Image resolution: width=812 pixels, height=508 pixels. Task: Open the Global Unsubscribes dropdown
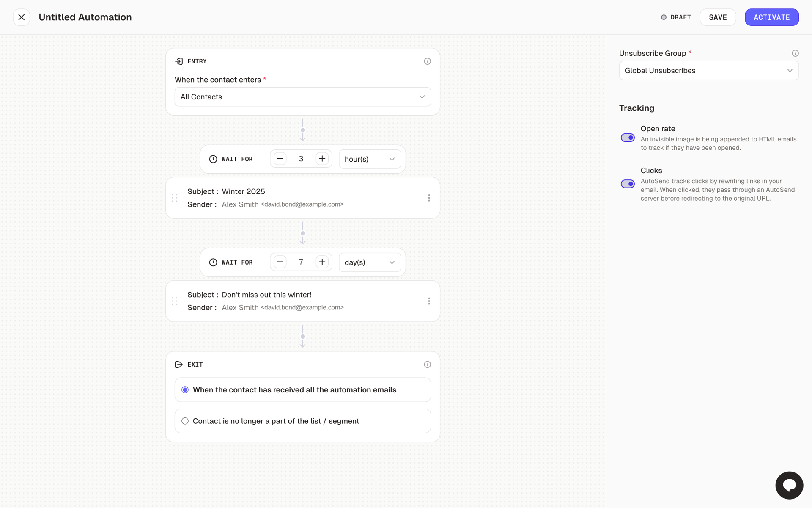click(x=709, y=71)
